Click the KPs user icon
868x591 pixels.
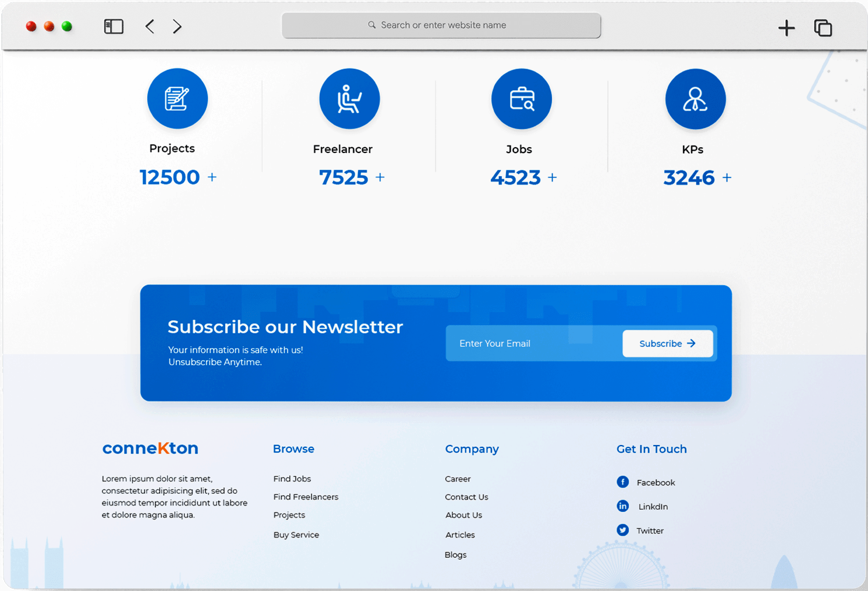(695, 99)
